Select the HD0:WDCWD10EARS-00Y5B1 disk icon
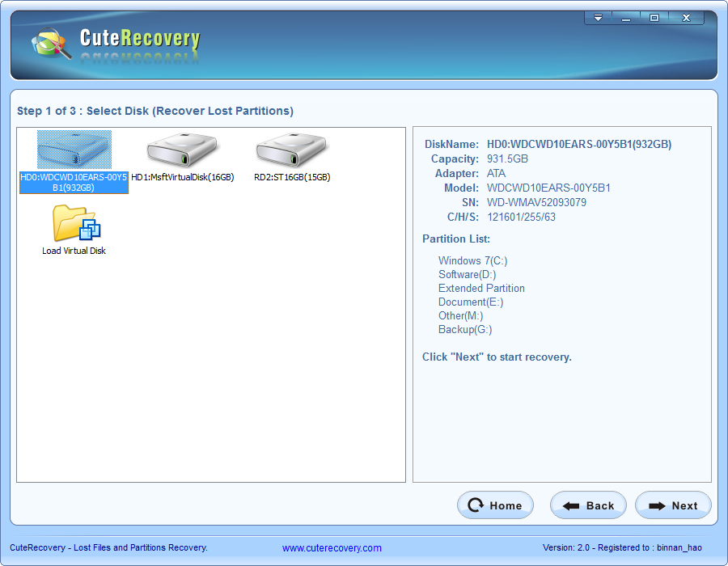The width and height of the screenshot is (728, 566). coord(74,150)
